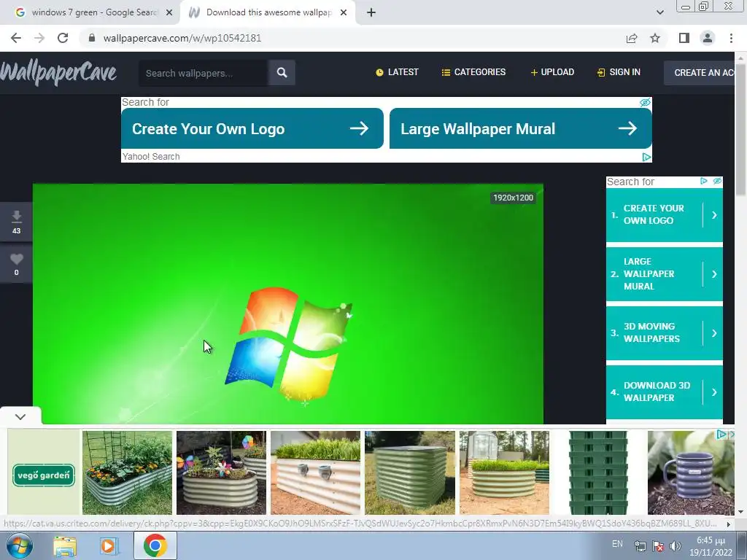Collapse the bottom ad banner chevron
Image resolution: width=747 pixels, height=560 pixels.
pyautogui.click(x=20, y=416)
